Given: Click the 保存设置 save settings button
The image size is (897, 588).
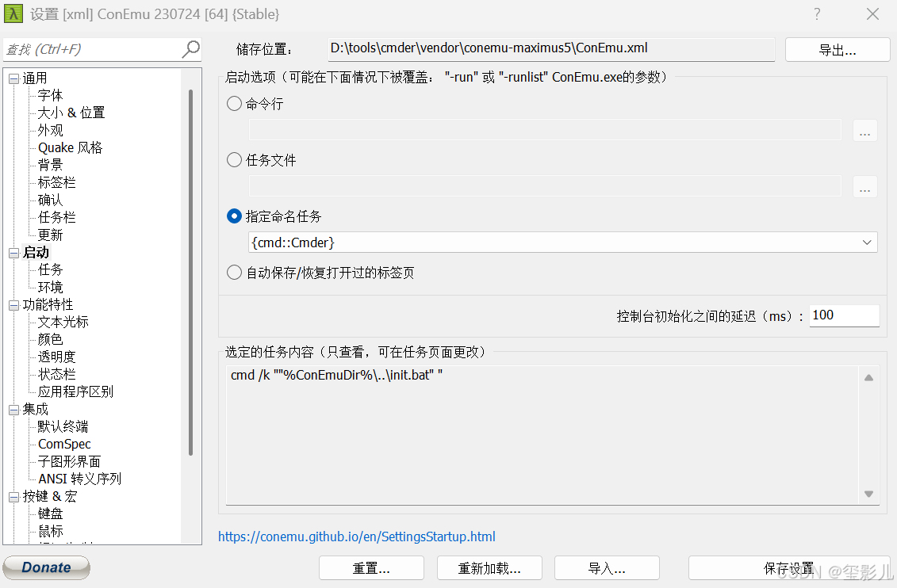Looking at the screenshot, I should tap(789, 568).
